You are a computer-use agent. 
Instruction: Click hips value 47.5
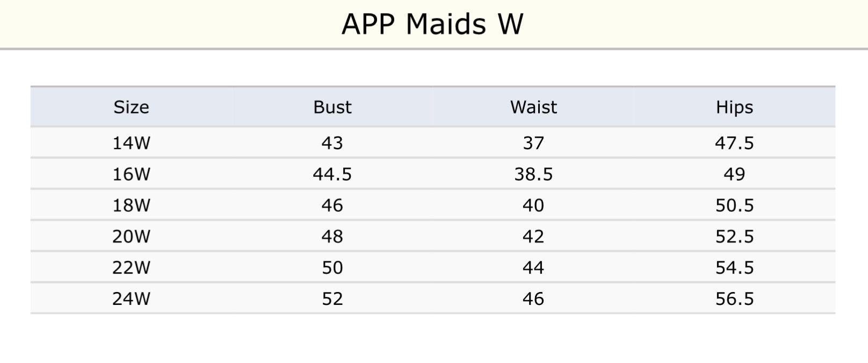pyautogui.click(x=734, y=143)
